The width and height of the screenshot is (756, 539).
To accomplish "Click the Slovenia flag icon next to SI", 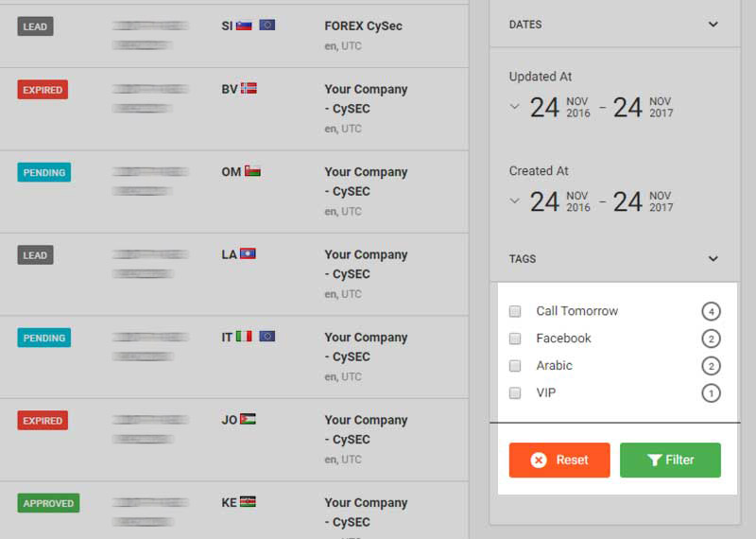I will pos(244,26).
